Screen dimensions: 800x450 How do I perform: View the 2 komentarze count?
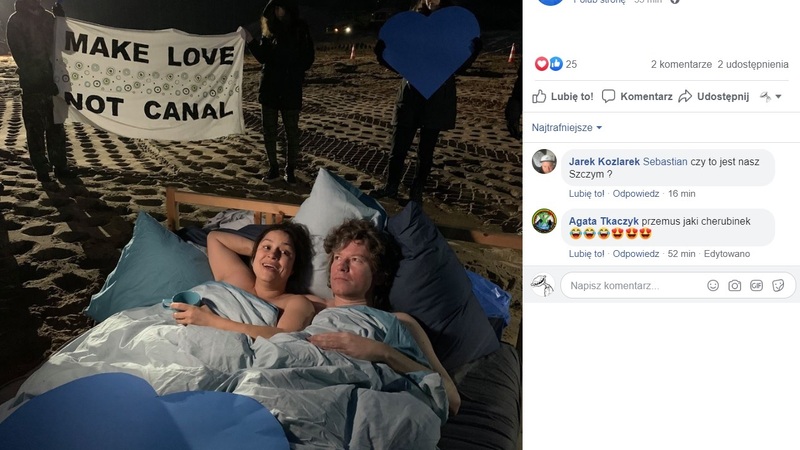681,64
